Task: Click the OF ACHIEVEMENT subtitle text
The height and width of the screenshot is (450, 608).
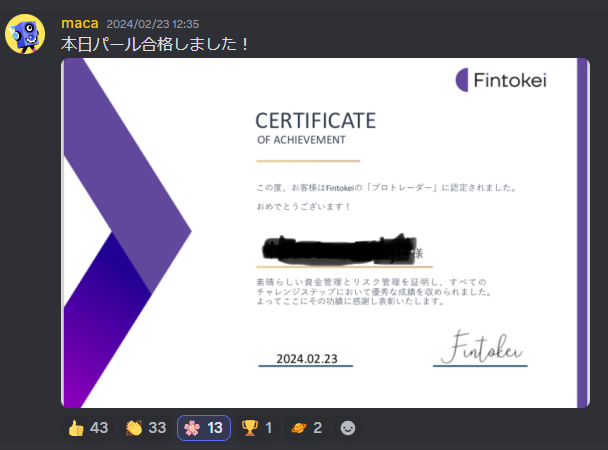Action: click(301, 140)
